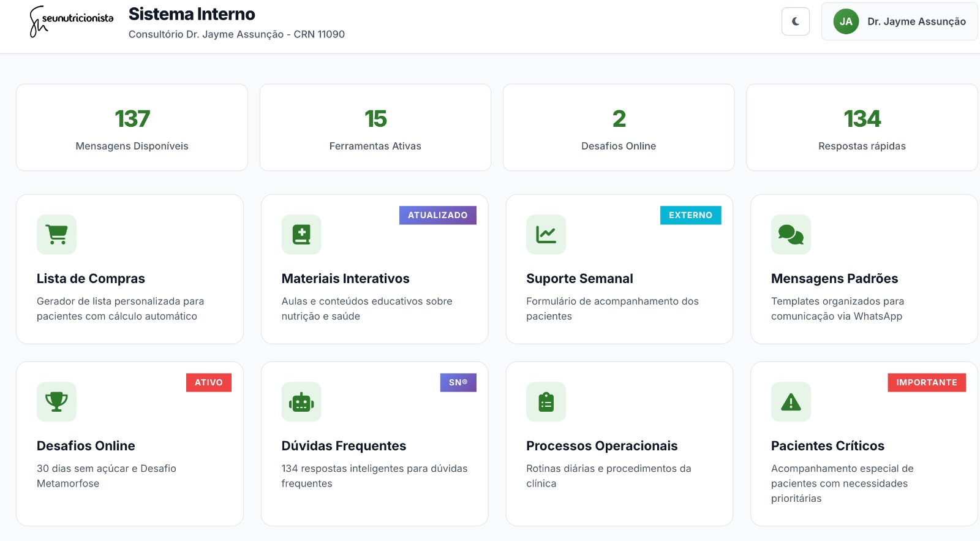
Task: Click the warning triangle icon for Pacientes Críticos
Action: [x=791, y=402]
